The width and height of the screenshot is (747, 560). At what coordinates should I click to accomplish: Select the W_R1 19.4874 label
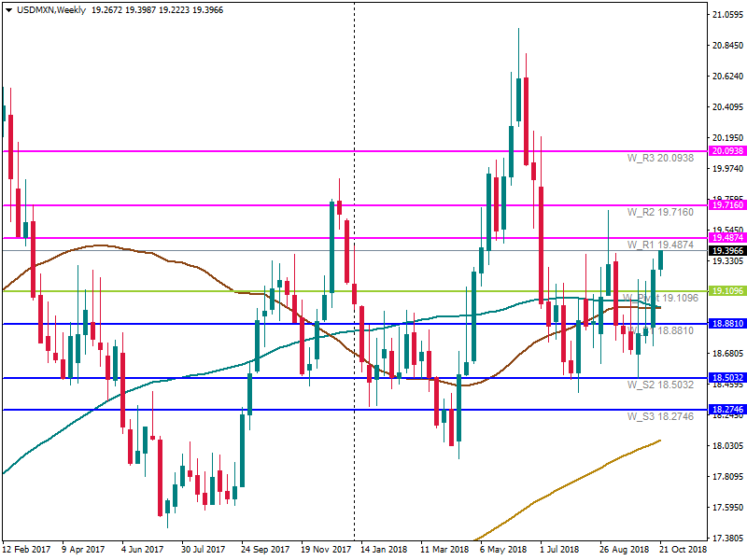pyautogui.click(x=659, y=245)
